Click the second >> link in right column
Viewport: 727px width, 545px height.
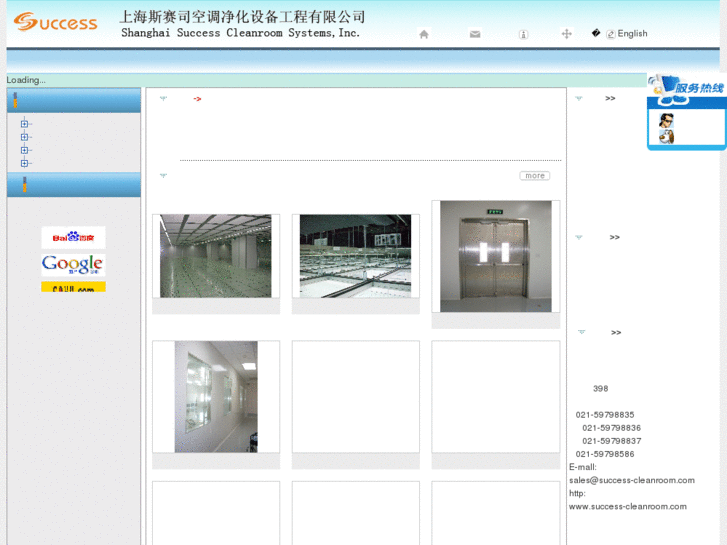click(614, 237)
